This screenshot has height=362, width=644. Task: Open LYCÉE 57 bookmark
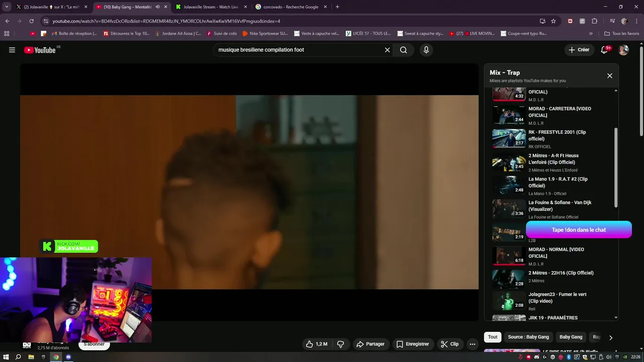click(x=368, y=34)
